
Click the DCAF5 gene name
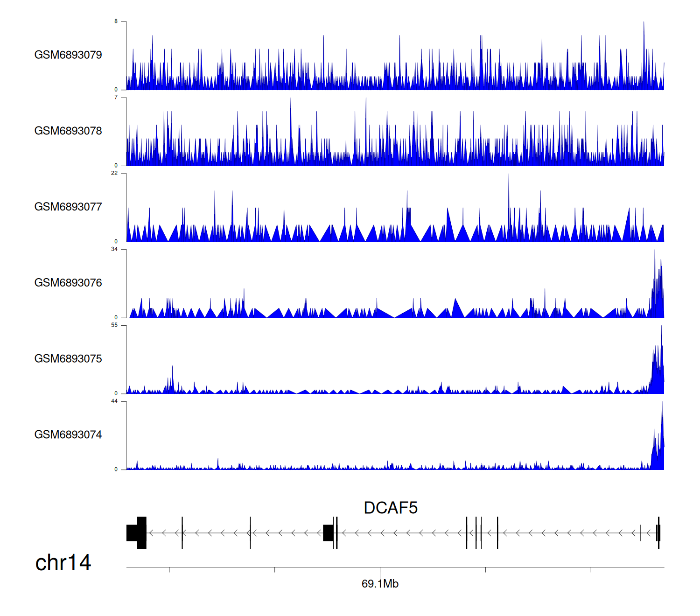[x=390, y=508]
